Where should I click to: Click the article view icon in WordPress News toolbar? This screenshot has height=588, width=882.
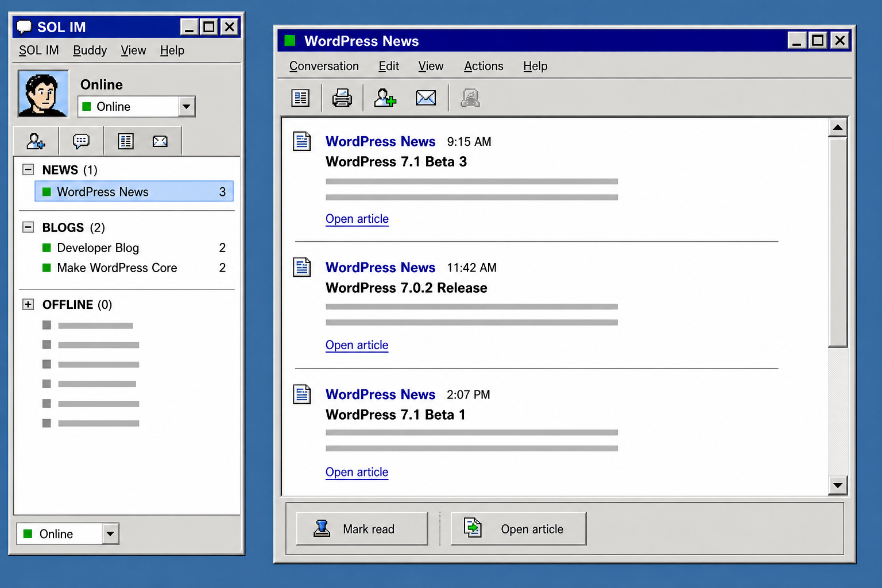(300, 98)
